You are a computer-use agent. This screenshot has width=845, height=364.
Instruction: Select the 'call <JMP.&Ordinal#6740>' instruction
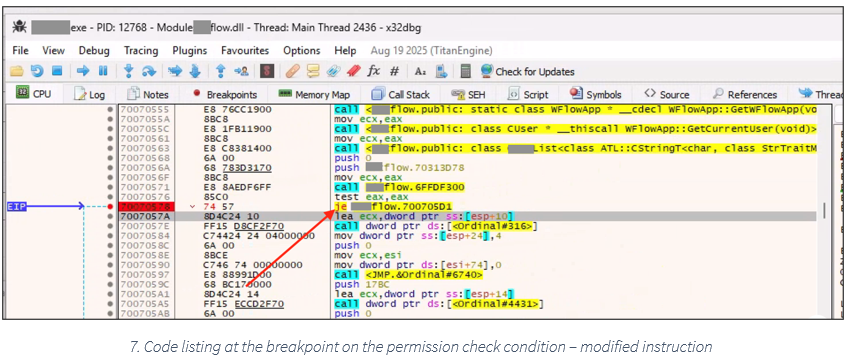pos(408,274)
